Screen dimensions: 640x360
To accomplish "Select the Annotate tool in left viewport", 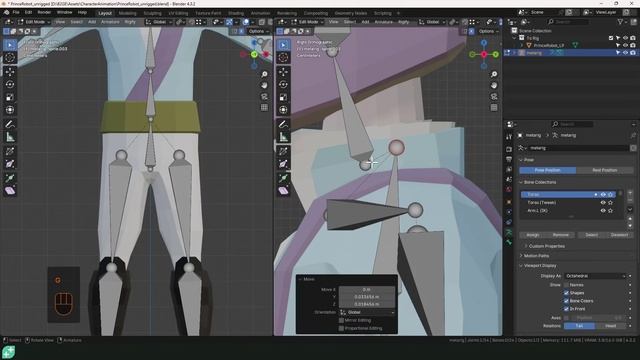I will [x=10, y=124].
